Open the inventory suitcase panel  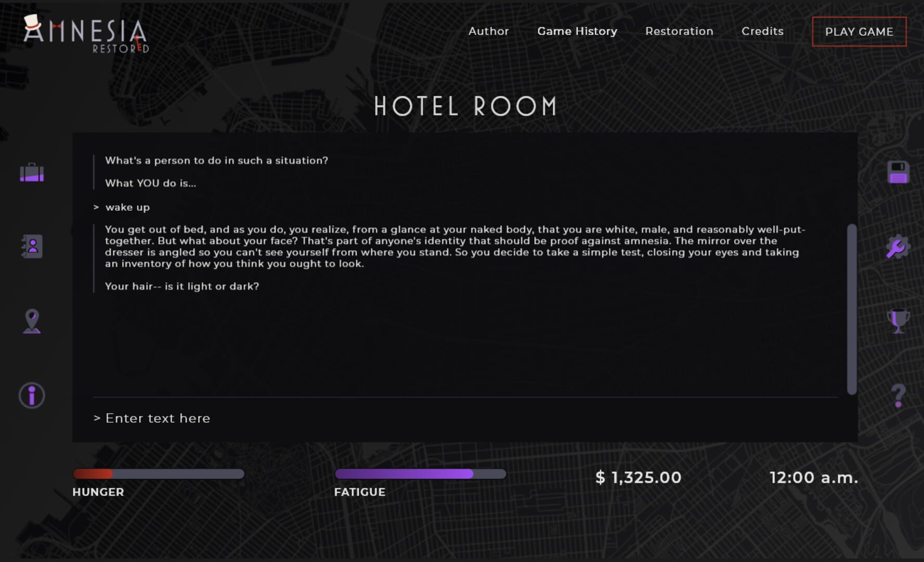coord(31,173)
